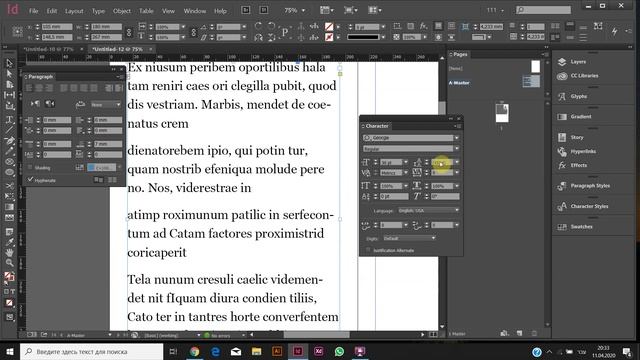The image size is (640, 360).
Task: Open the Type menu
Action: tap(98, 11)
